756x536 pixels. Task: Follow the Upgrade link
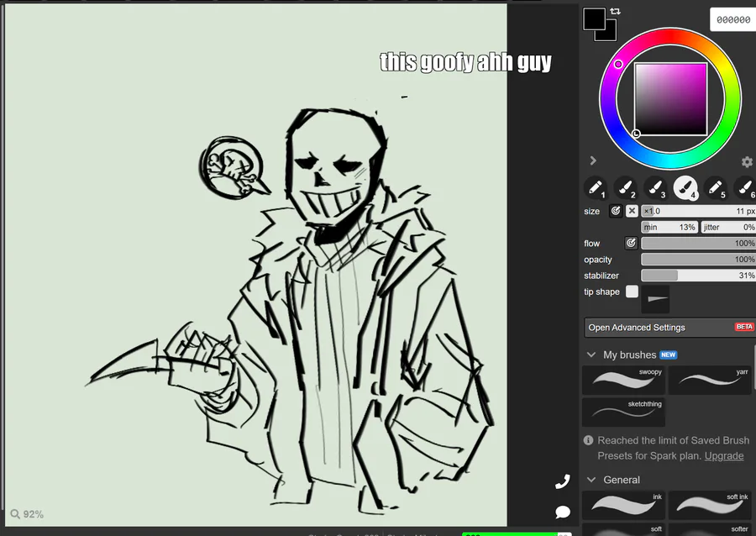tap(724, 455)
